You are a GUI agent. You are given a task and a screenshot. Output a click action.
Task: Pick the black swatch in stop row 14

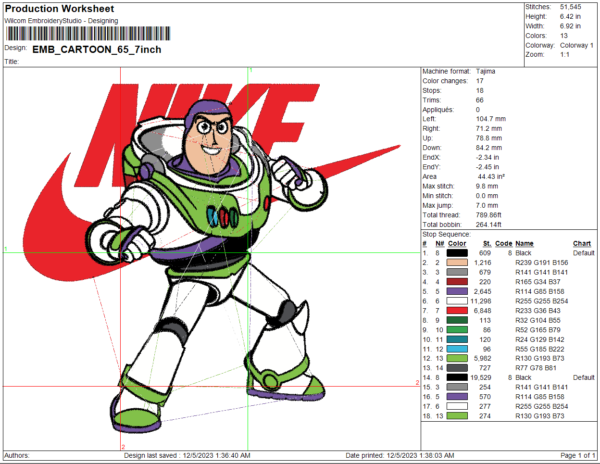coord(457,378)
